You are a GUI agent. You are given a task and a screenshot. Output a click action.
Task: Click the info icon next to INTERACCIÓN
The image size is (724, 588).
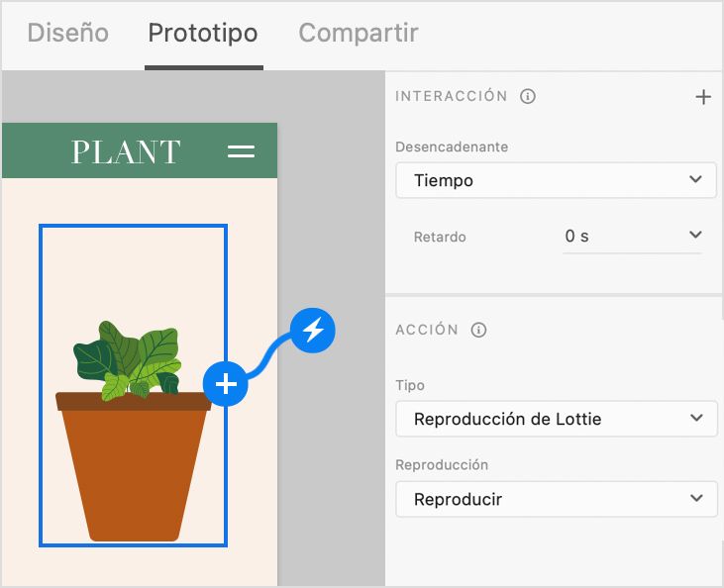pos(528,96)
